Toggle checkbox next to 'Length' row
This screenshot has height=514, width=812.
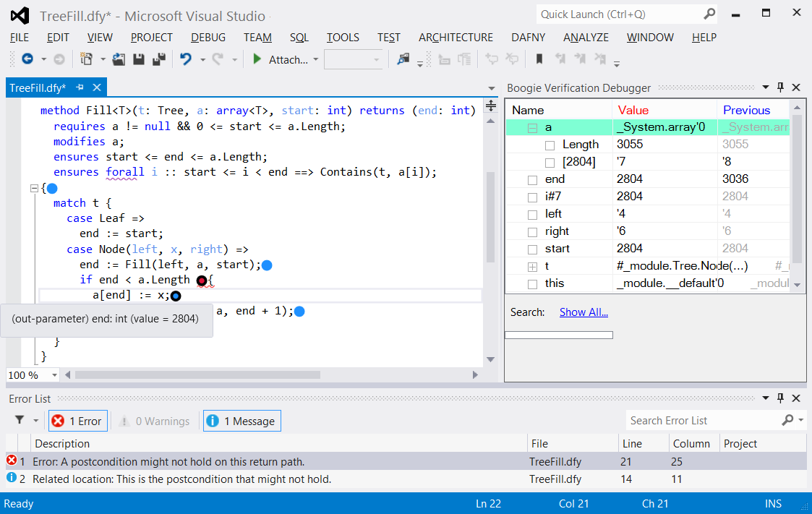click(550, 145)
